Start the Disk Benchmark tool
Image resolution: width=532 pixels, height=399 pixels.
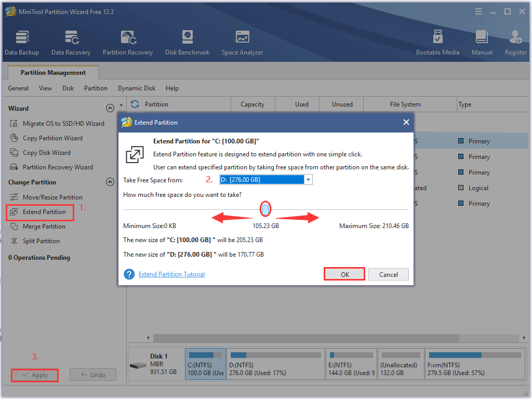coord(187,43)
